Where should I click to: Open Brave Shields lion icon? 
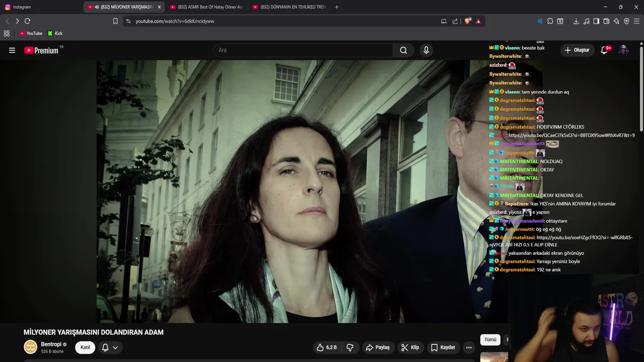pos(467,21)
